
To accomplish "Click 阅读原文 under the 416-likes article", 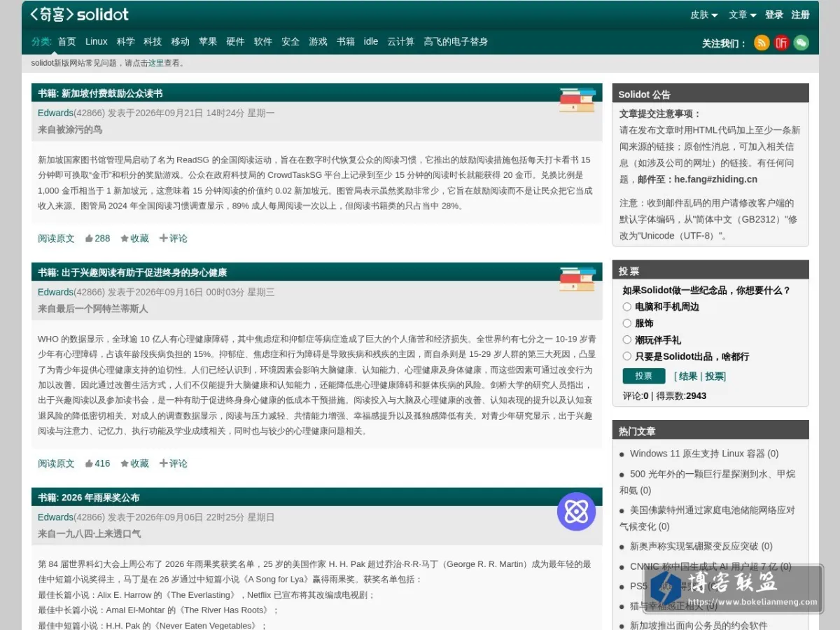I will coord(56,463).
